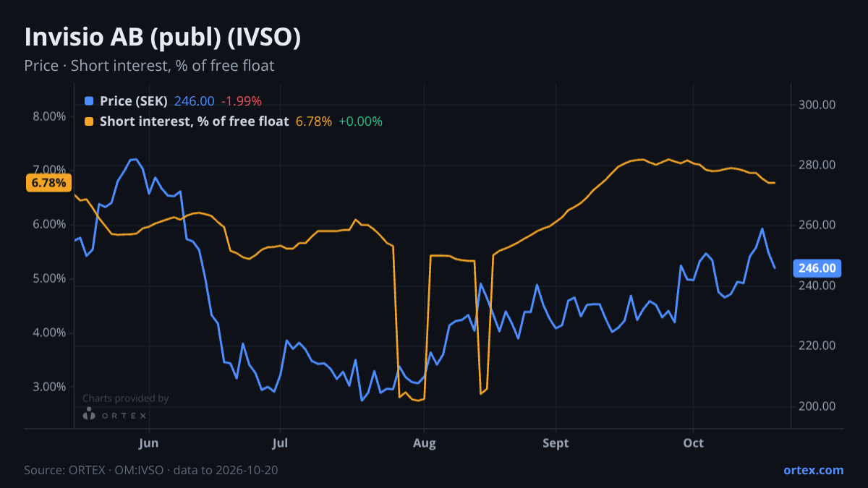The width and height of the screenshot is (868, 488).
Task: Click the 220.00 right axis label
Action: click(x=819, y=346)
